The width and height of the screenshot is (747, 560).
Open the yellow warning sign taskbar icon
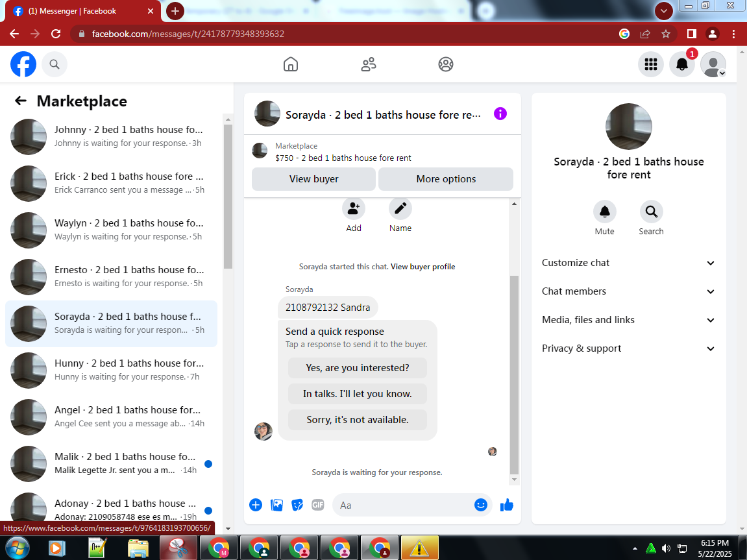[x=419, y=548]
